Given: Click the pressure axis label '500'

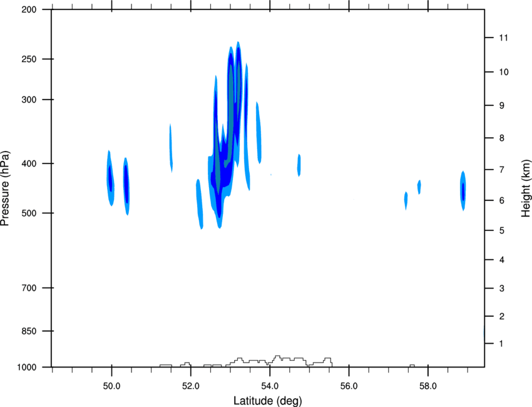Looking at the screenshot, I should [29, 213].
